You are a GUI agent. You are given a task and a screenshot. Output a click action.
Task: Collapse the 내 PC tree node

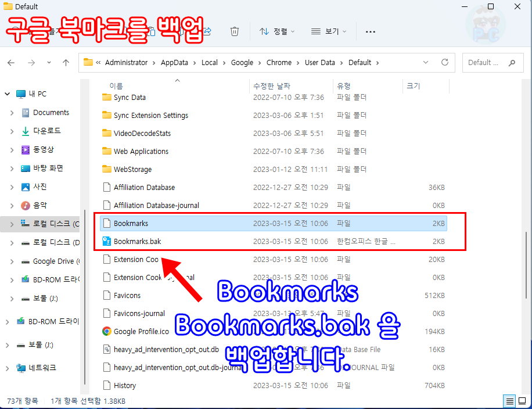[x=7, y=94]
